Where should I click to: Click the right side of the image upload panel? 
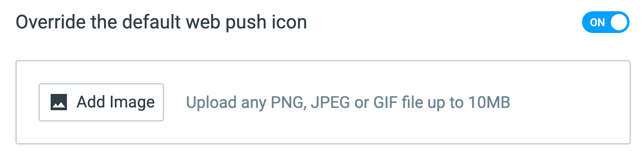point(570,103)
